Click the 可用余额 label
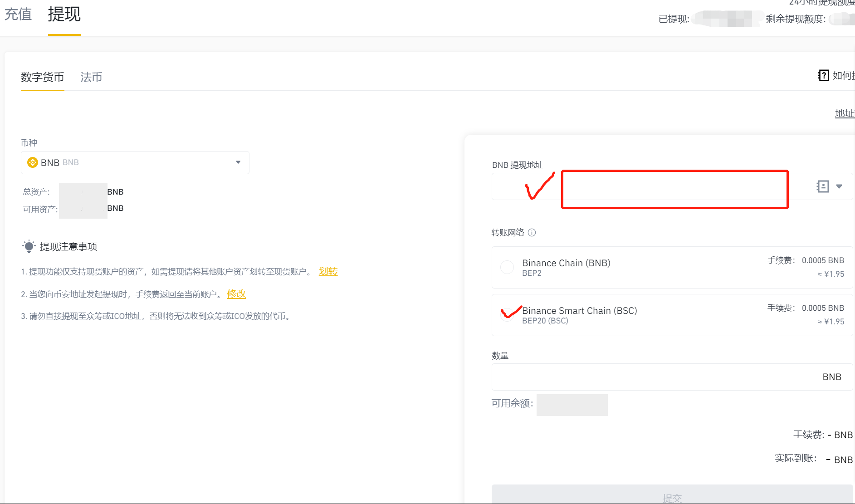 click(x=513, y=403)
